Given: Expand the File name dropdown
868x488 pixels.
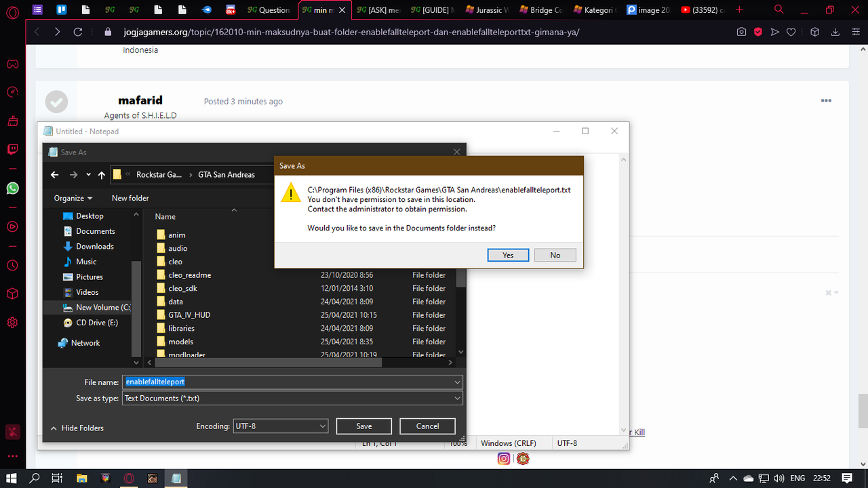Looking at the screenshot, I should click(457, 382).
